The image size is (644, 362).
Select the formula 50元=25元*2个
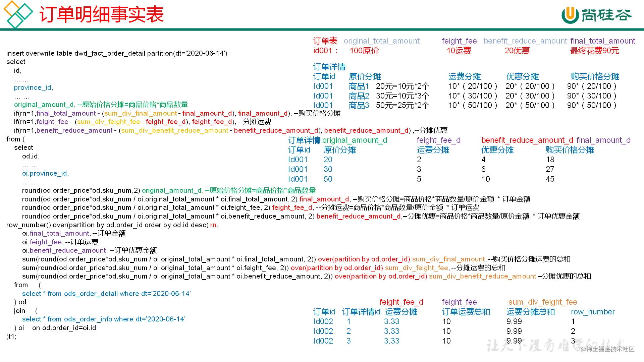coord(402,105)
